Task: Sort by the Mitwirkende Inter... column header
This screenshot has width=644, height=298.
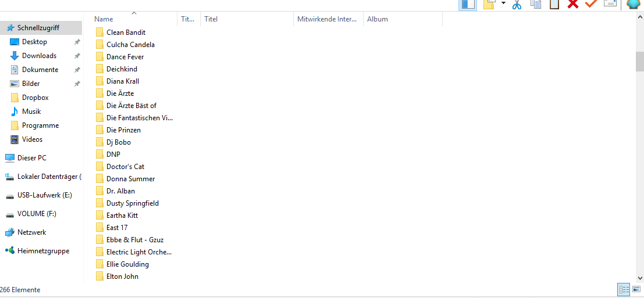Action: coord(328,19)
